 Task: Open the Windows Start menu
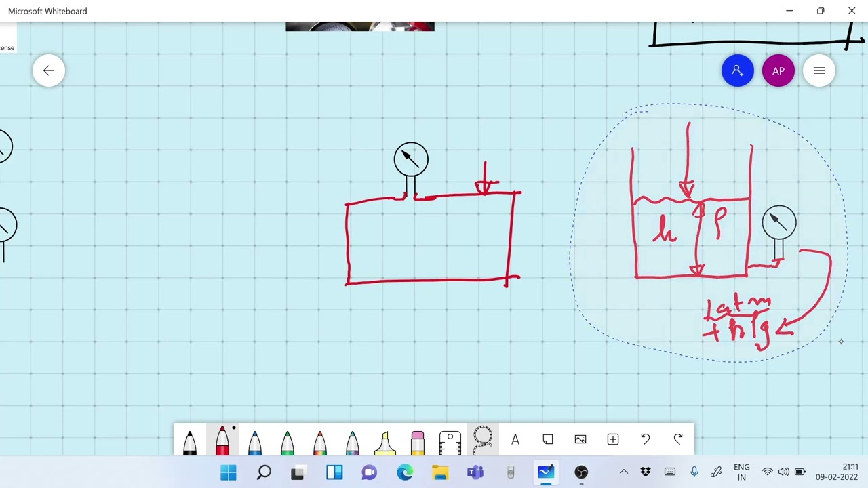(x=229, y=472)
